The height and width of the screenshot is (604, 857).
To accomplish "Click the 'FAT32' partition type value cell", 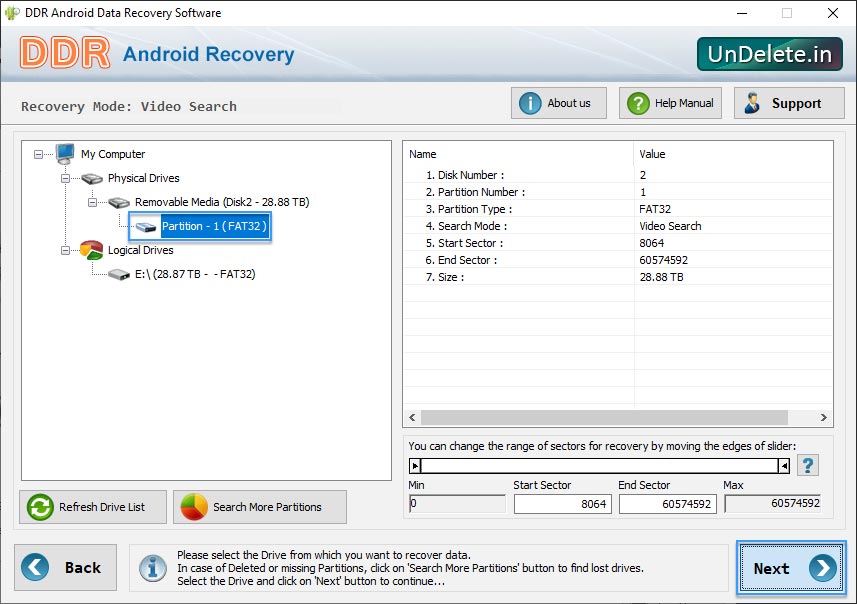I will [655, 209].
